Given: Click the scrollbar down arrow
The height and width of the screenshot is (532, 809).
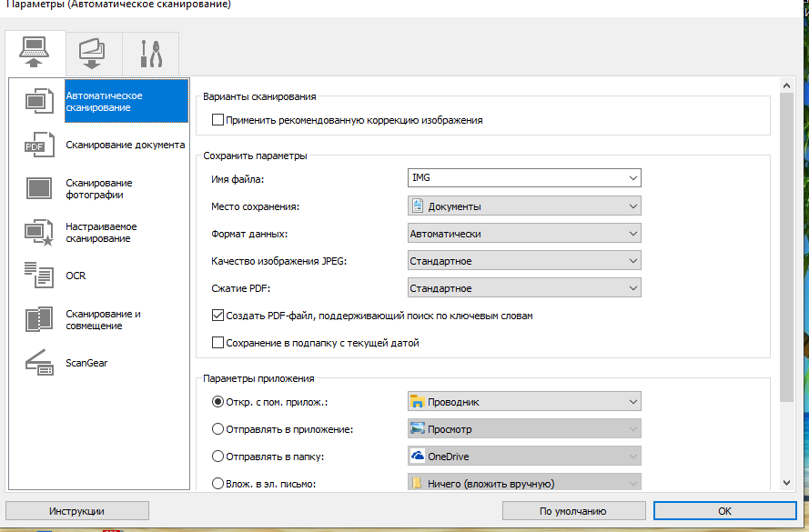Looking at the screenshot, I should (x=786, y=483).
